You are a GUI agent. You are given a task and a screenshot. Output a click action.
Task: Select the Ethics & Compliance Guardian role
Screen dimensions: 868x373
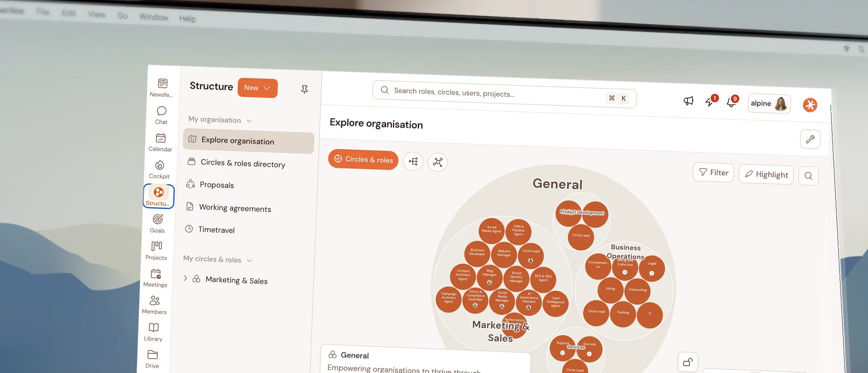[475, 300]
